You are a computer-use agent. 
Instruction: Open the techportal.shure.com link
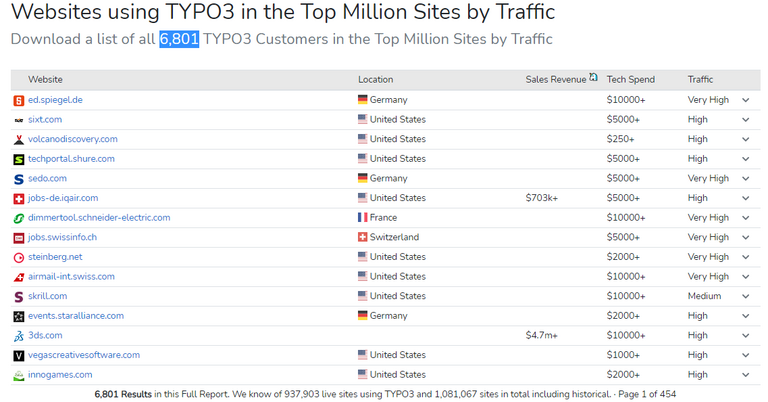click(71, 159)
